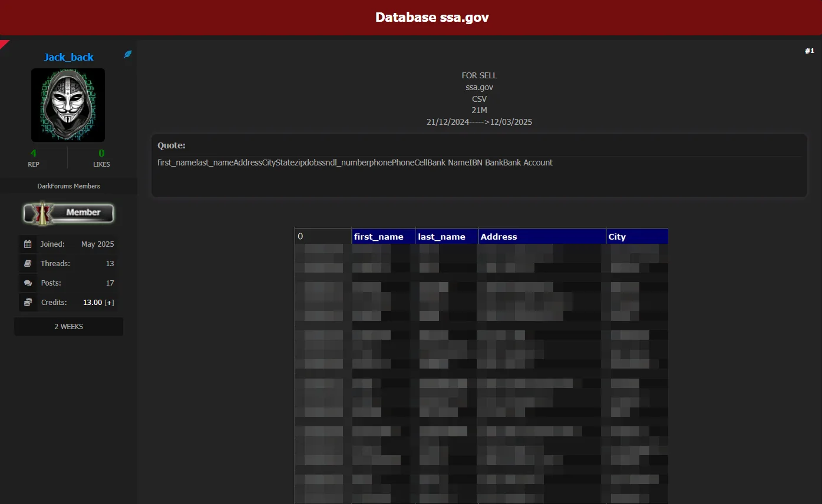This screenshot has width=822, height=504.
Task: Click the DarkForums Members group label
Action: click(x=69, y=186)
